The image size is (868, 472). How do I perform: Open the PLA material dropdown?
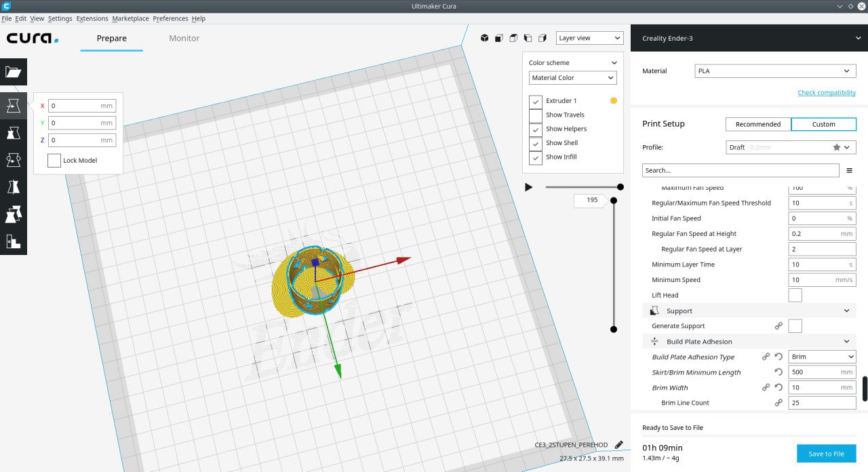click(775, 71)
